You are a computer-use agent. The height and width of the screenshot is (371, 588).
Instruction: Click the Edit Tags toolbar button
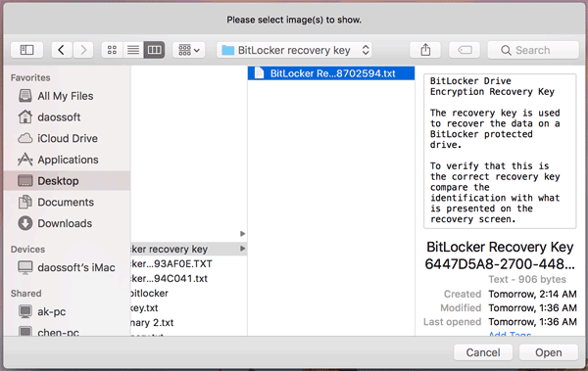point(465,50)
